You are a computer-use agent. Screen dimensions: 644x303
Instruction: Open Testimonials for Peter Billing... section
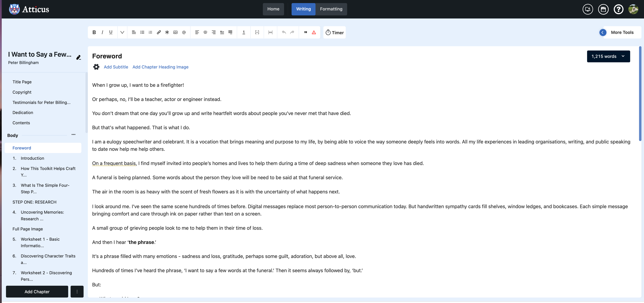click(x=42, y=102)
